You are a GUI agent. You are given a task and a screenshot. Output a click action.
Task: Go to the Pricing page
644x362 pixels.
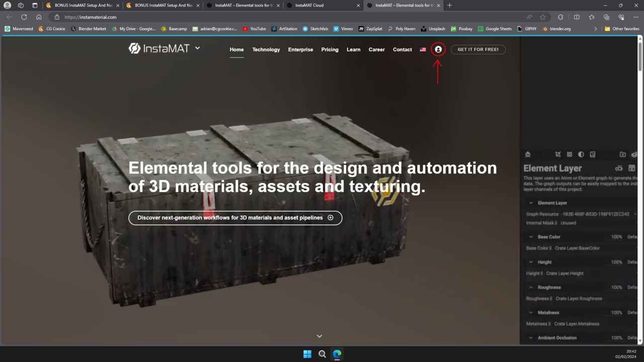pyautogui.click(x=330, y=49)
